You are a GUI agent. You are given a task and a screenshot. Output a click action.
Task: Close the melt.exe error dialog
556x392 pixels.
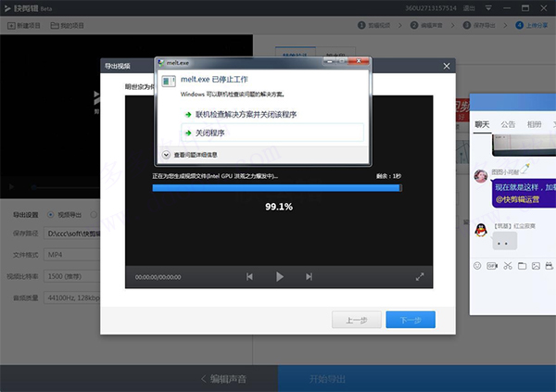coord(359,61)
